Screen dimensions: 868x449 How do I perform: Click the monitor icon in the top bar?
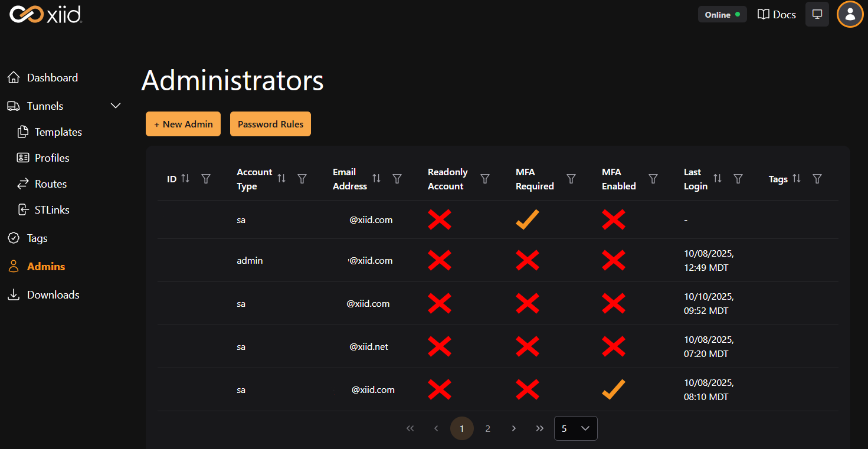tap(817, 14)
